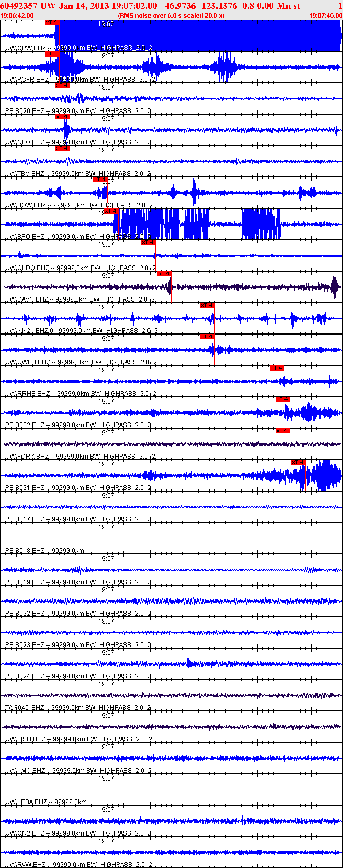Click the UW.FORK BHZ station label

pos(27,457)
